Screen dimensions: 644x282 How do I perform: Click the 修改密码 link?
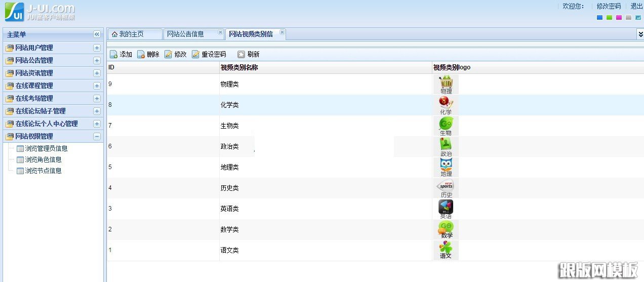click(x=609, y=6)
